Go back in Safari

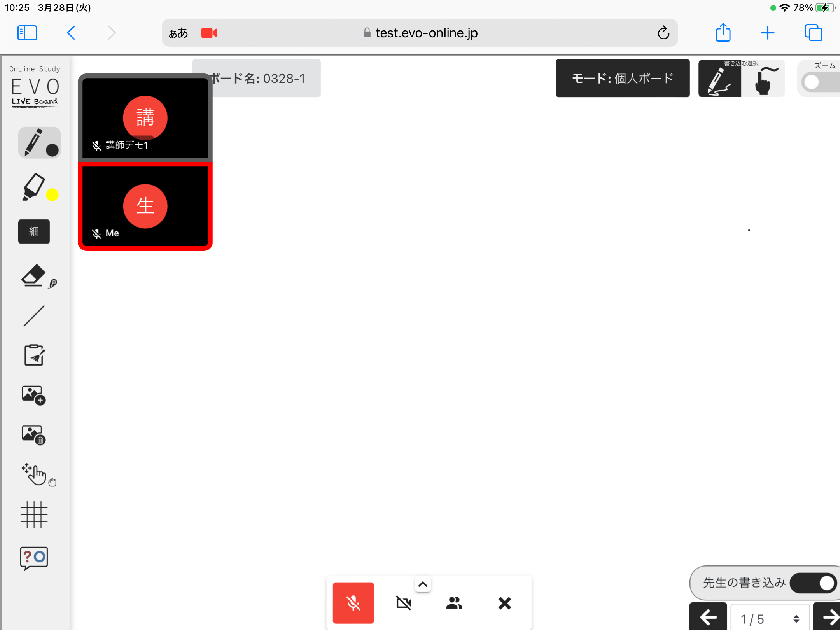(x=71, y=33)
